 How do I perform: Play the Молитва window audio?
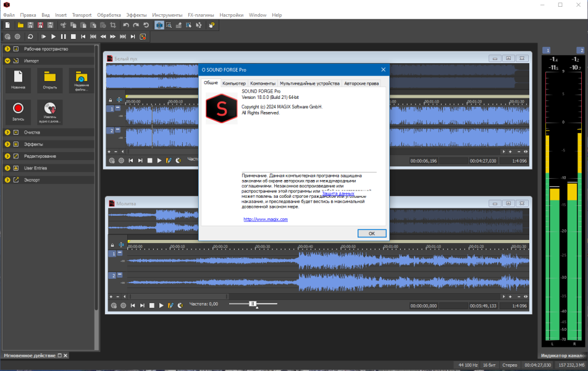pos(161,305)
